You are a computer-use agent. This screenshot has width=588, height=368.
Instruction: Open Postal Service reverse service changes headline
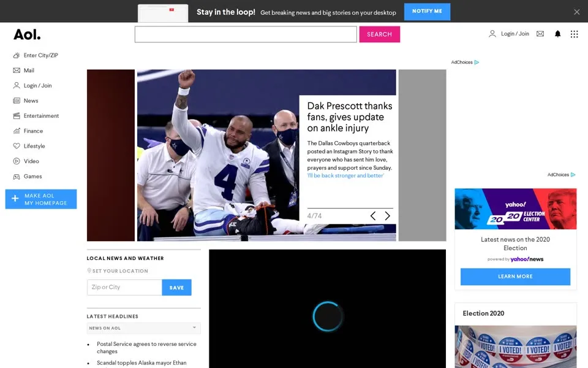[146, 347]
